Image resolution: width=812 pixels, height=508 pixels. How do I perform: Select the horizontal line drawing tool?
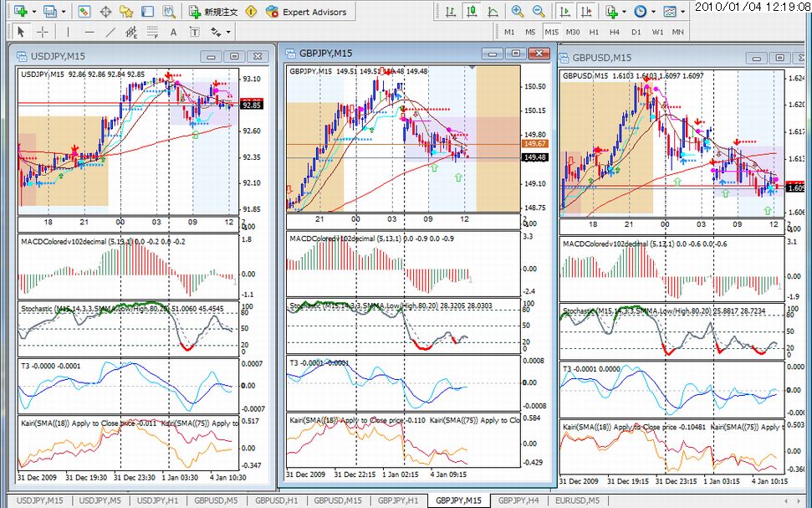click(89, 32)
